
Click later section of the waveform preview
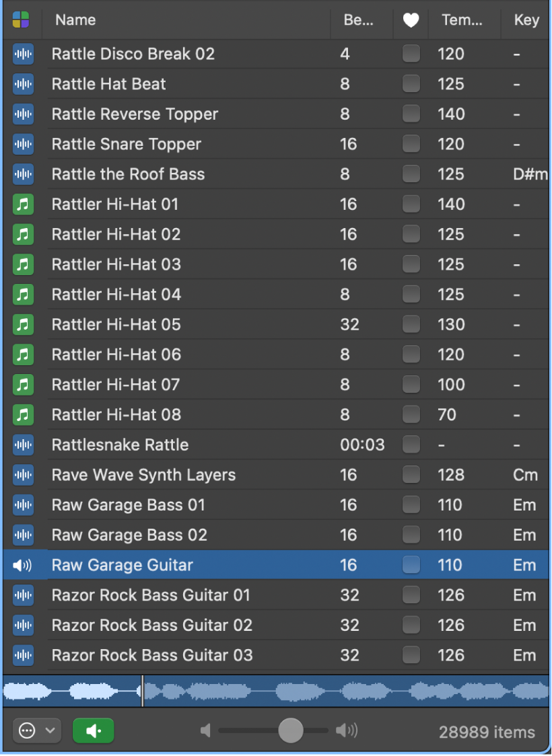(347, 691)
